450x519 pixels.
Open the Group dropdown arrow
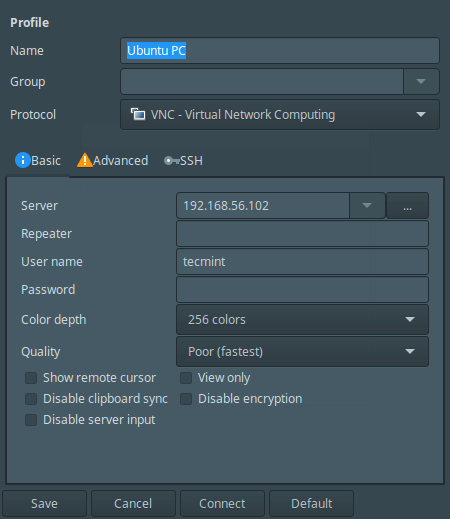421,81
